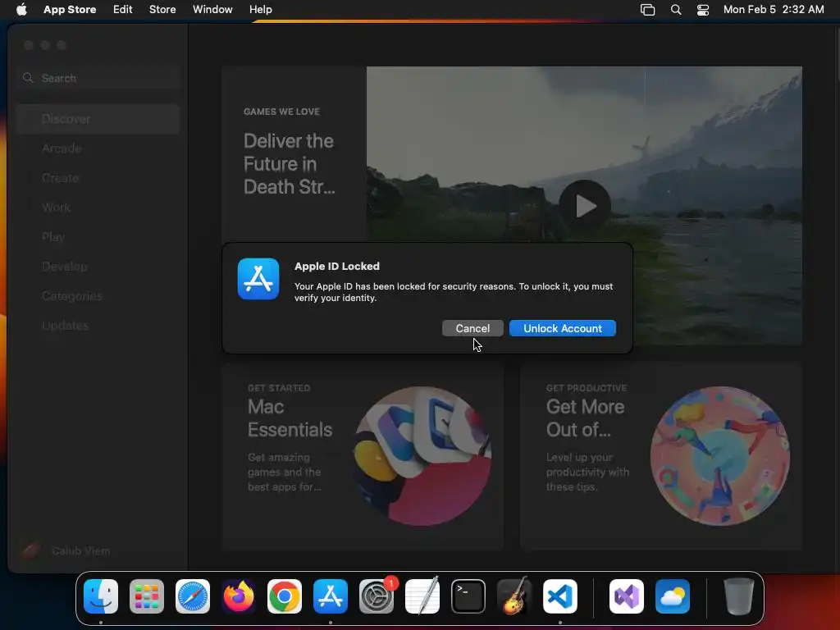
Task: Select Create in the sidebar
Action: 98,178
